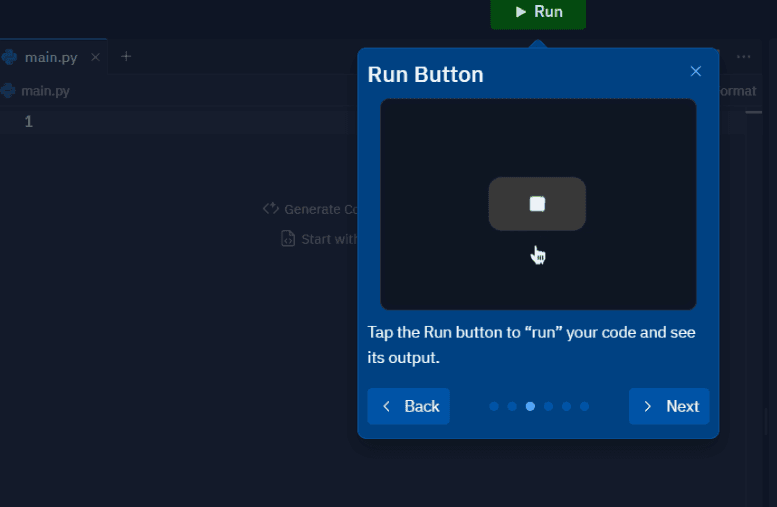Click the Format button in the editor
777x507 pixels.
(x=737, y=91)
